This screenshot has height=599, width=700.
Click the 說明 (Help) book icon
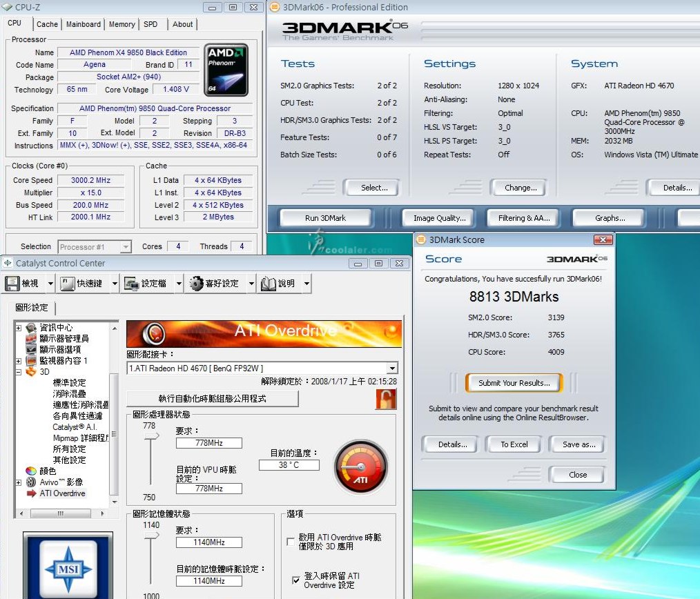coord(269,284)
